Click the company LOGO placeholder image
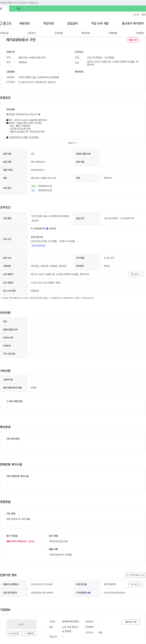 (21, 624)
